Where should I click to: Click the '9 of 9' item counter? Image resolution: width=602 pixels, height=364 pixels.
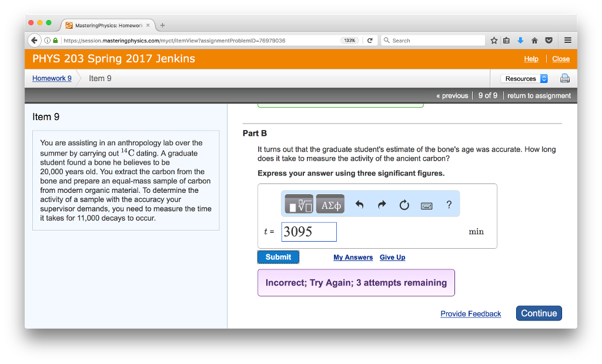(x=487, y=96)
